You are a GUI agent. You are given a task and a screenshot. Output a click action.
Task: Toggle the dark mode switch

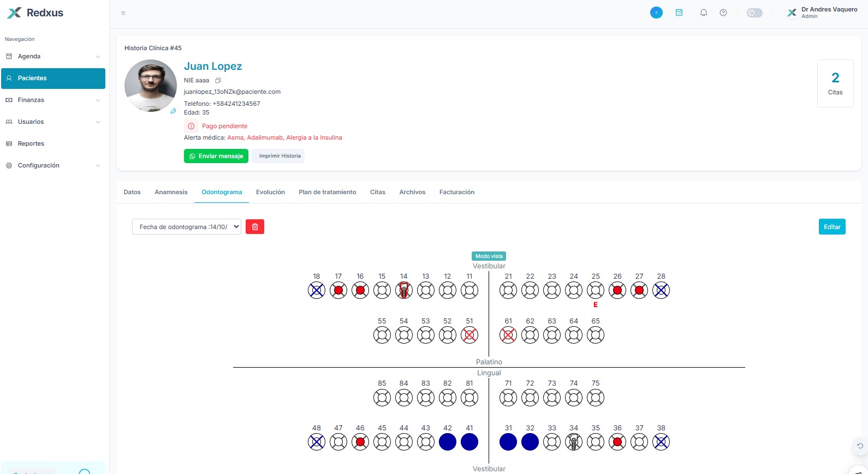point(754,13)
